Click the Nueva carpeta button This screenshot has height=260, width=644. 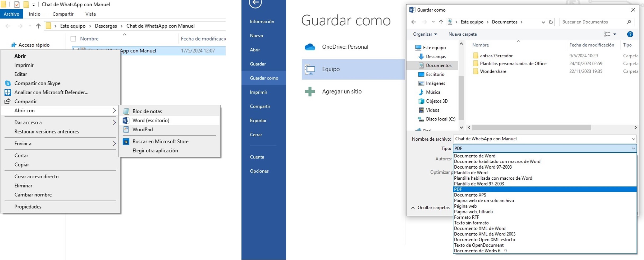click(x=463, y=34)
